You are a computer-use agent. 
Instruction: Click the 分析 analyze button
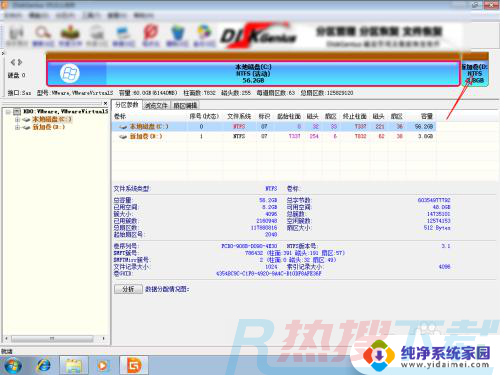click(128, 289)
